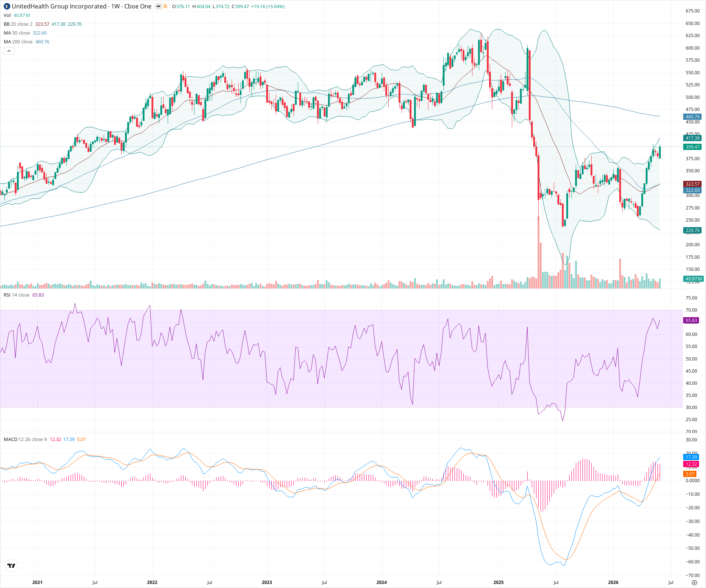This screenshot has height=588, width=706.
Task: Open the UnitedHealth Group Incorporated symbol title
Action: pos(59,6)
